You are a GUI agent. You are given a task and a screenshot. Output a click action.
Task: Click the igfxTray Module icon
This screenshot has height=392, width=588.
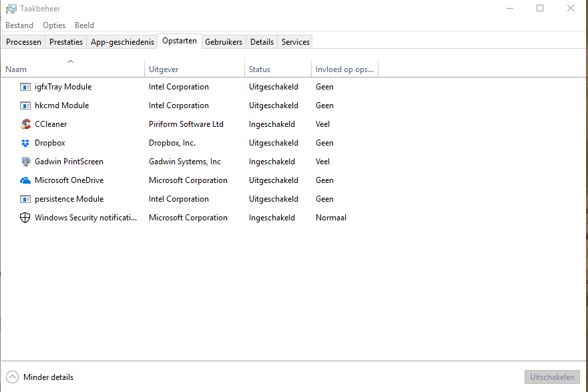25,87
